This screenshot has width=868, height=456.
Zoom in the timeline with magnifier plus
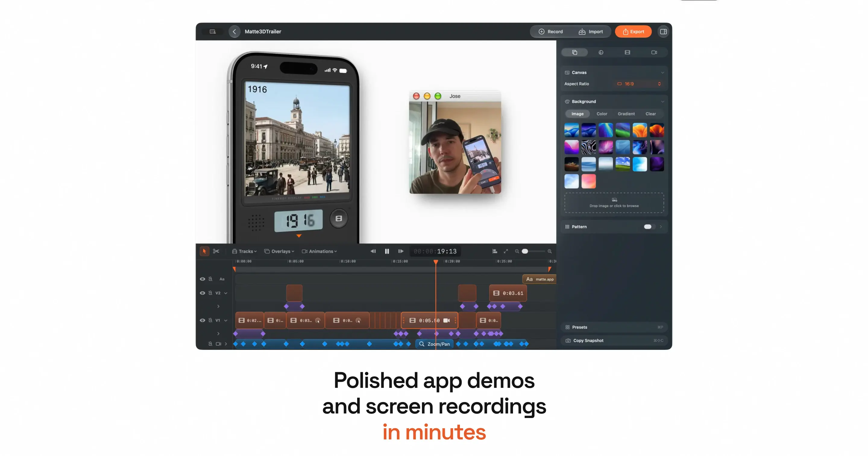point(549,251)
